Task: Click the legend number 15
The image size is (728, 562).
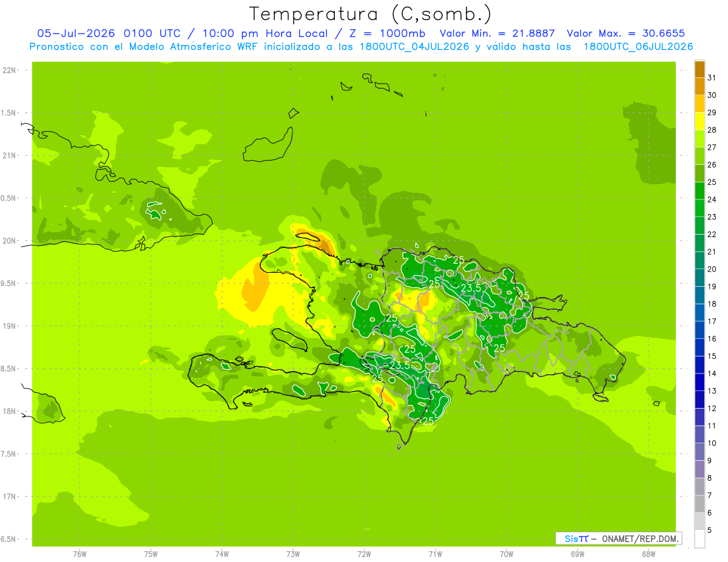Action: coord(712,356)
